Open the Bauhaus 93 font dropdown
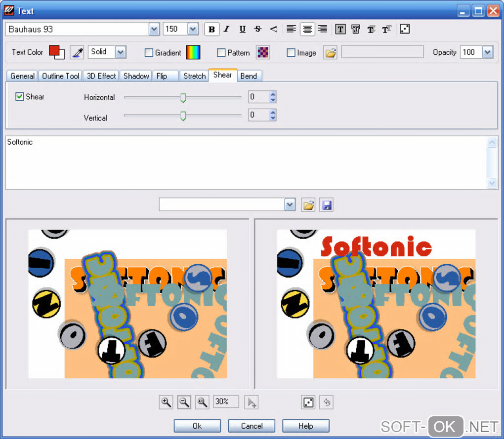The image size is (504, 439). click(x=154, y=29)
